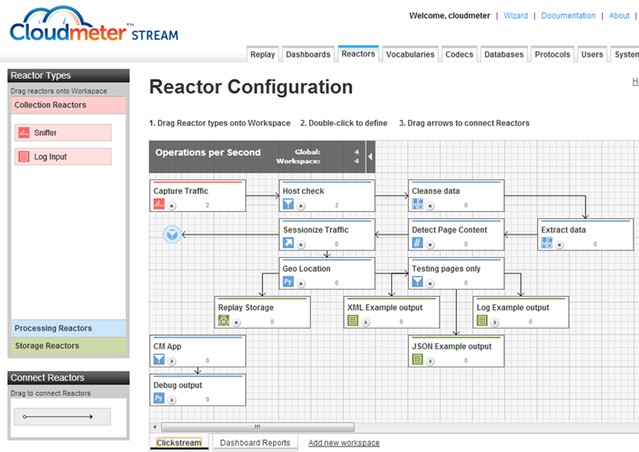Click the Extract data transform icon
Screen dimensions: 639x452
546,243
